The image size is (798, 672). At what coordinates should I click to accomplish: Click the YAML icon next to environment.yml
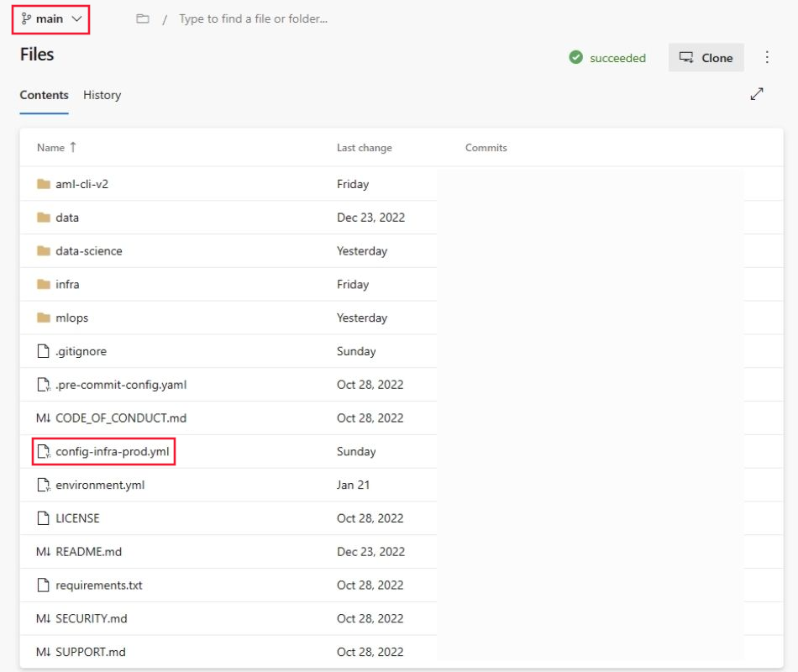[44, 485]
